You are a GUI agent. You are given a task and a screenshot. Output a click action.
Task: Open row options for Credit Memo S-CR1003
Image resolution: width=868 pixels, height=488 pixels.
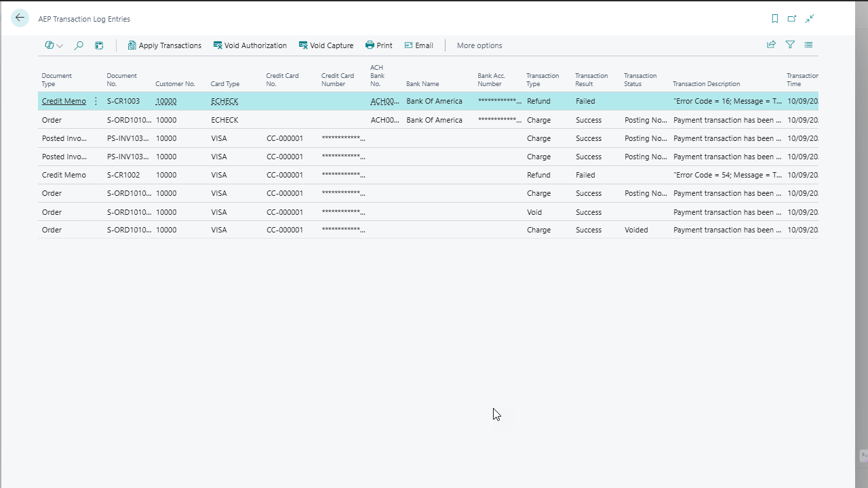tap(96, 101)
